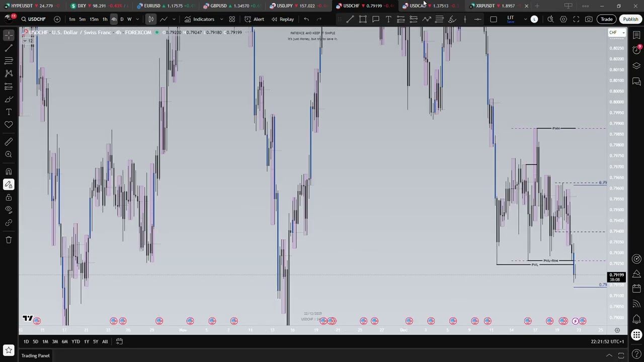The image size is (644, 362).
Task: Start bar Replay mode
Action: coord(282,19)
